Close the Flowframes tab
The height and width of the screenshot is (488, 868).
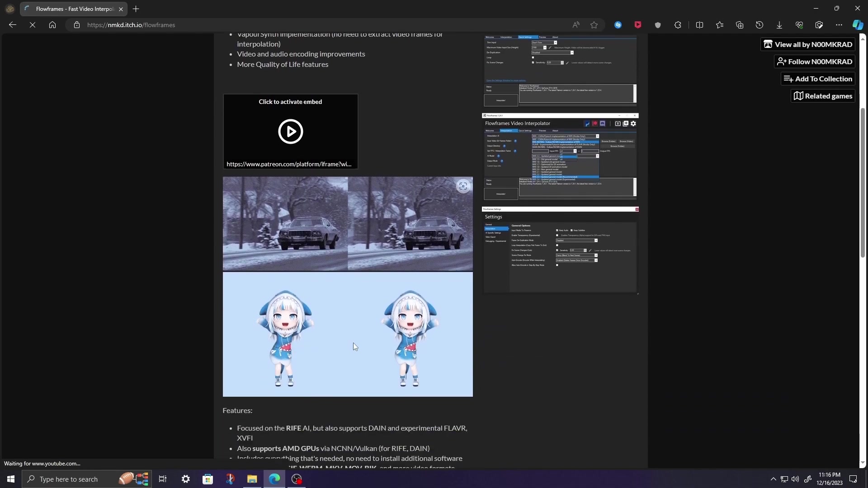tap(121, 9)
